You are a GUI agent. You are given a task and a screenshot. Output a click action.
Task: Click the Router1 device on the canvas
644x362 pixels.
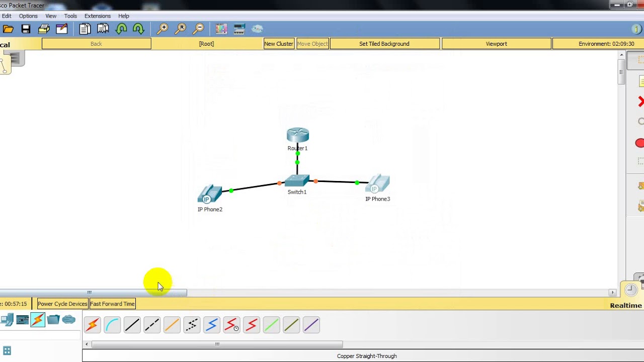pyautogui.click(x=298, y=135)
